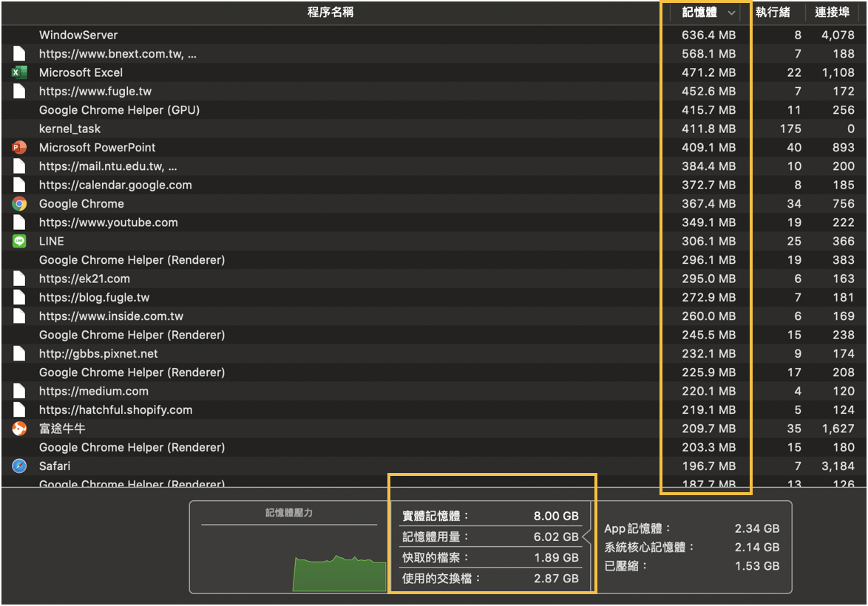Select the https://hatchful.shopify.com process name
The height and width of the screenshot is (606, 868).
[115, 410]
